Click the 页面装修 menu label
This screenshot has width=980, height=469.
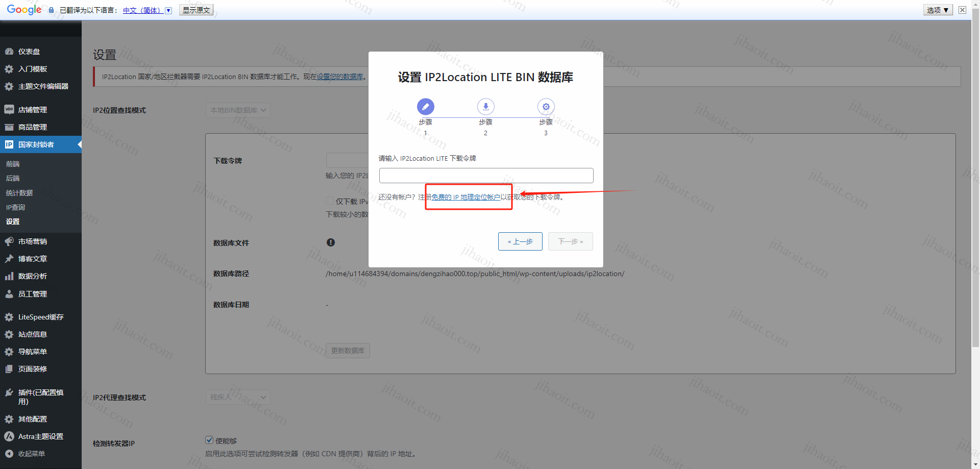(33, 369)
